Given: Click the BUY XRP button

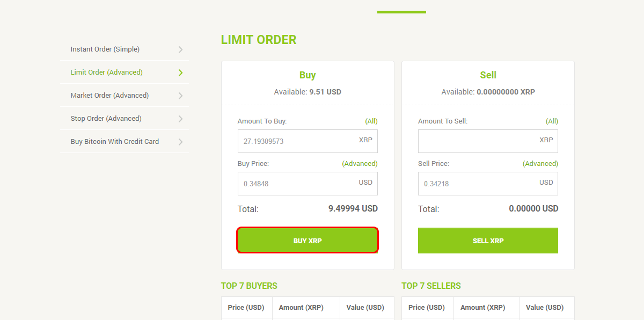Looking at the screenshot, I should pos(308,241).
